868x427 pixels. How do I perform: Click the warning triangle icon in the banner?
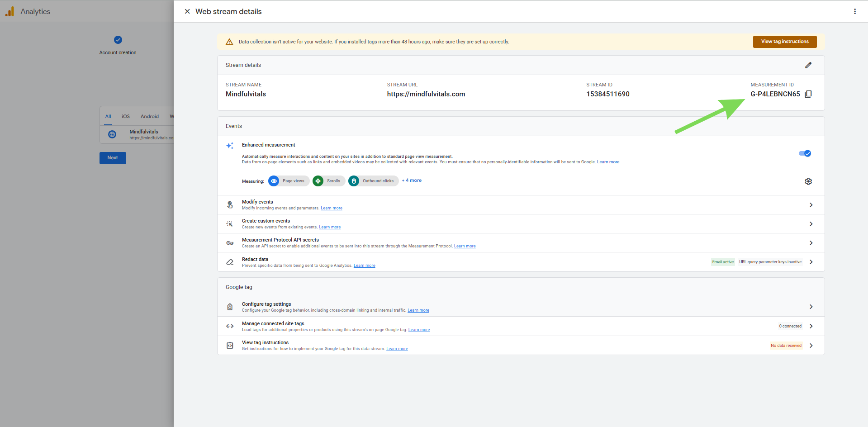click(x=229, y=42)
